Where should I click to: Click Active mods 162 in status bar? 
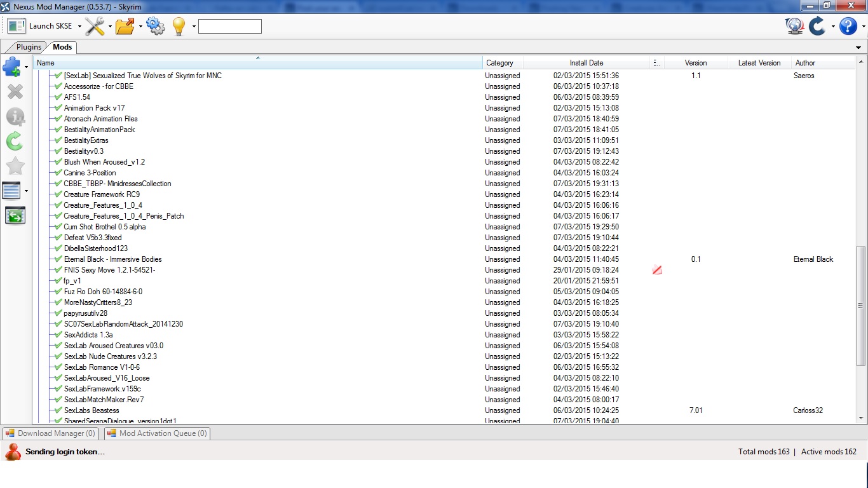[x=829, y=452]
